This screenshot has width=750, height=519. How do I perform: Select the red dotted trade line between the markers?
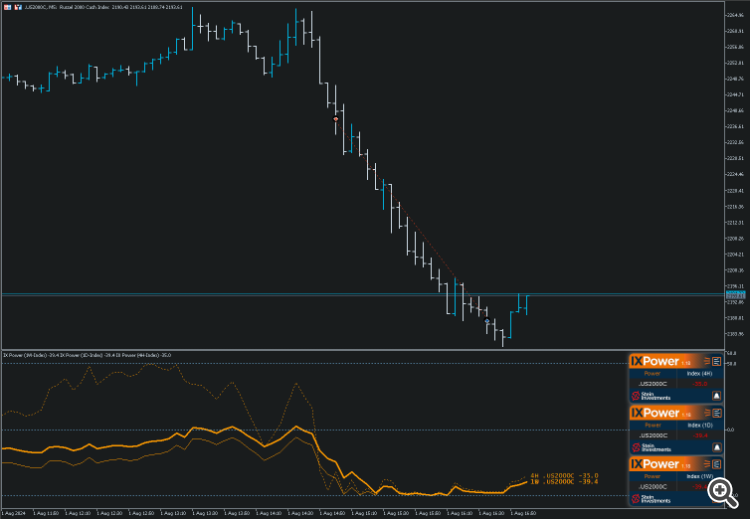coord(411,219)
